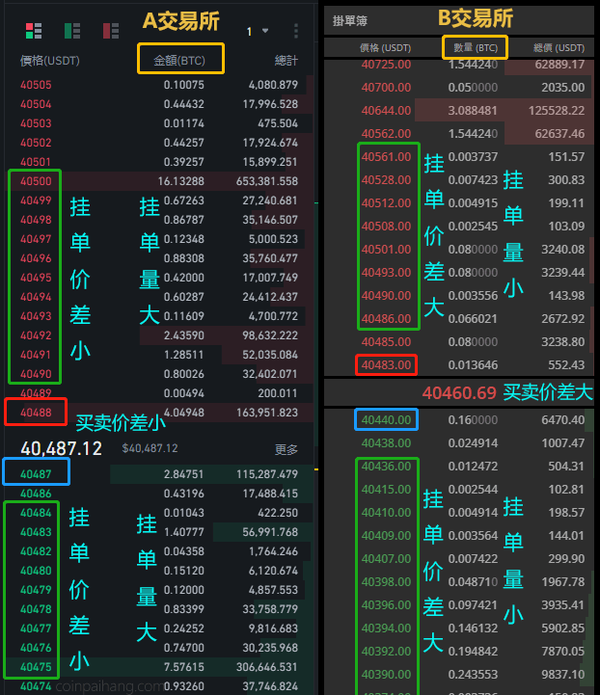This screenshot has height=695, width=600.
Task: Click the 金額(BTC) column header
Action: point(180,61)
